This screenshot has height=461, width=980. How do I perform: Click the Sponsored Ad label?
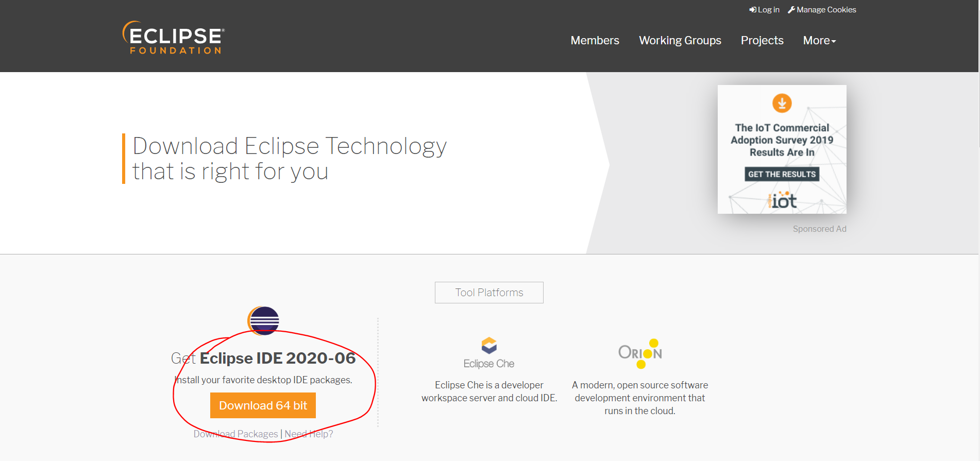tap(819, 229)
